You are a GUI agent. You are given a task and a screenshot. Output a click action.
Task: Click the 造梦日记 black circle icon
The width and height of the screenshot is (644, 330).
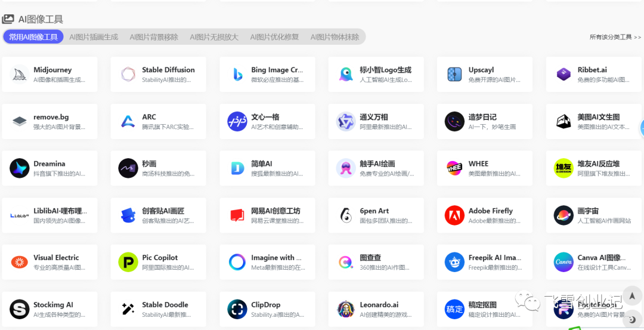[454, 121]
